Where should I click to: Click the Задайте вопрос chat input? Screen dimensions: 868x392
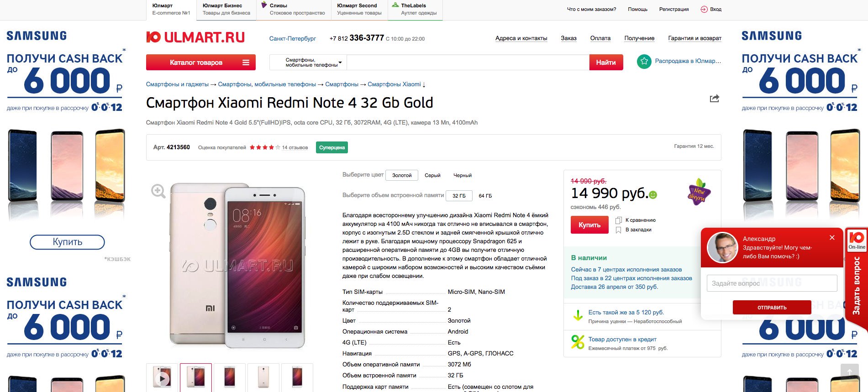tap(772, 283)
